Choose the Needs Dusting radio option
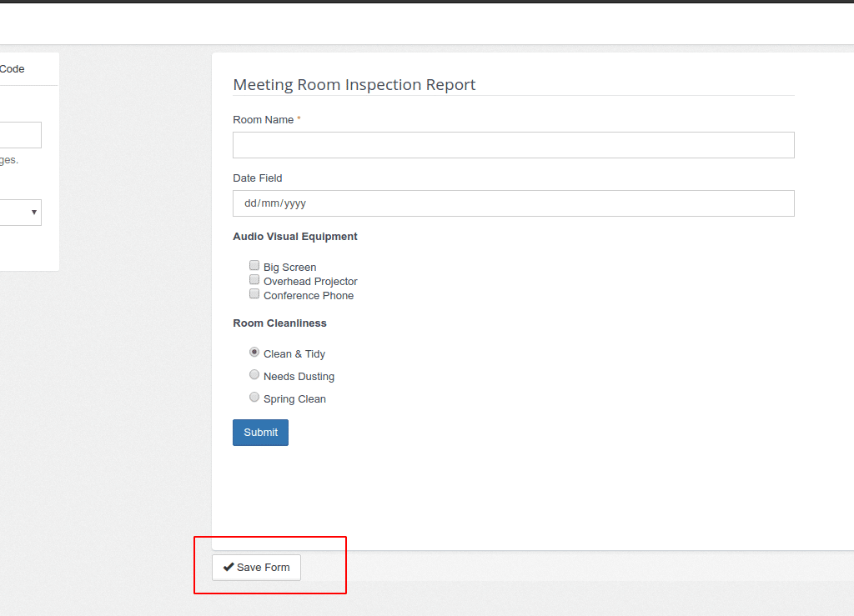 click(254, 374)
